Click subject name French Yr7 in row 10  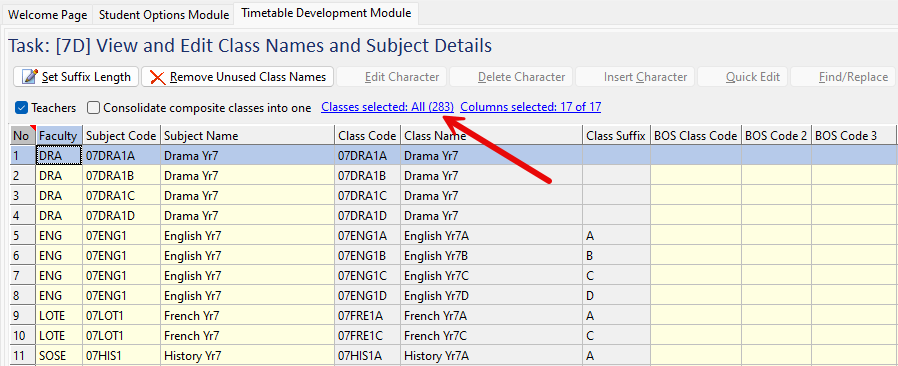tap(247, 336)
